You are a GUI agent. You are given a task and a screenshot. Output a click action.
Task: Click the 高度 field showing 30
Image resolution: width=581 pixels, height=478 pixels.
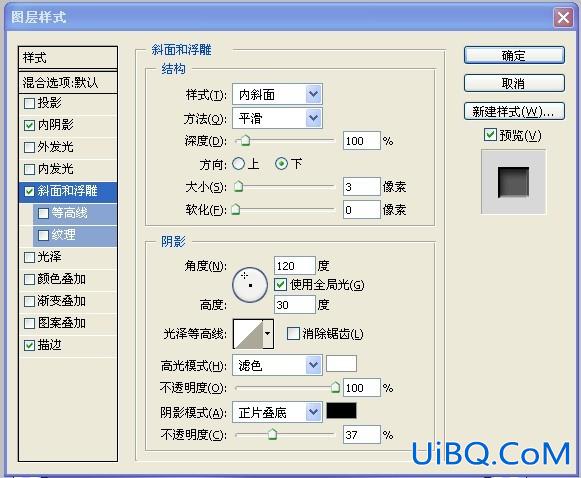(x=295, y=305)
